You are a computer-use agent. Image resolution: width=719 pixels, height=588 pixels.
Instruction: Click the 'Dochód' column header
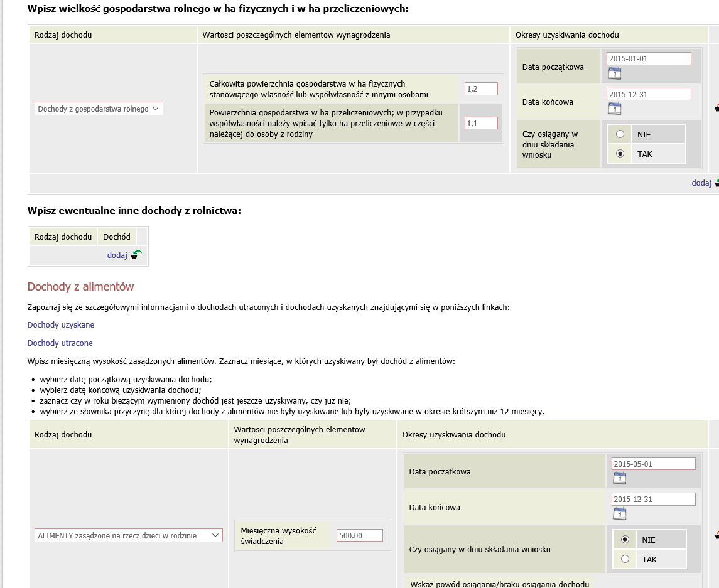click(116, 237)
